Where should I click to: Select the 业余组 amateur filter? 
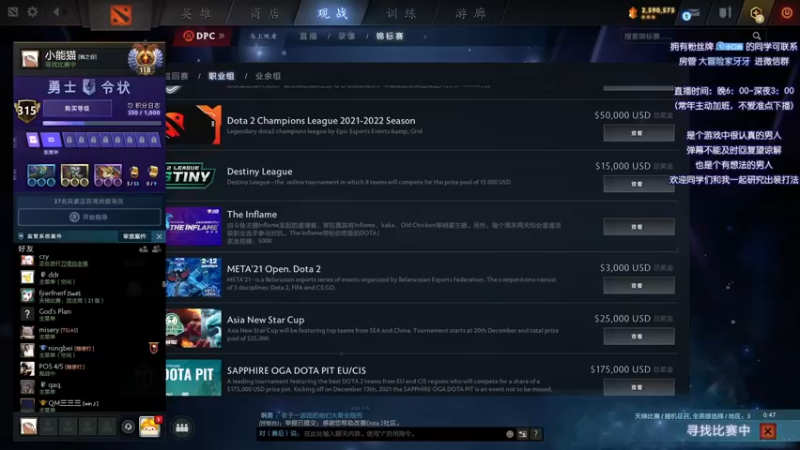pos(268,76)
